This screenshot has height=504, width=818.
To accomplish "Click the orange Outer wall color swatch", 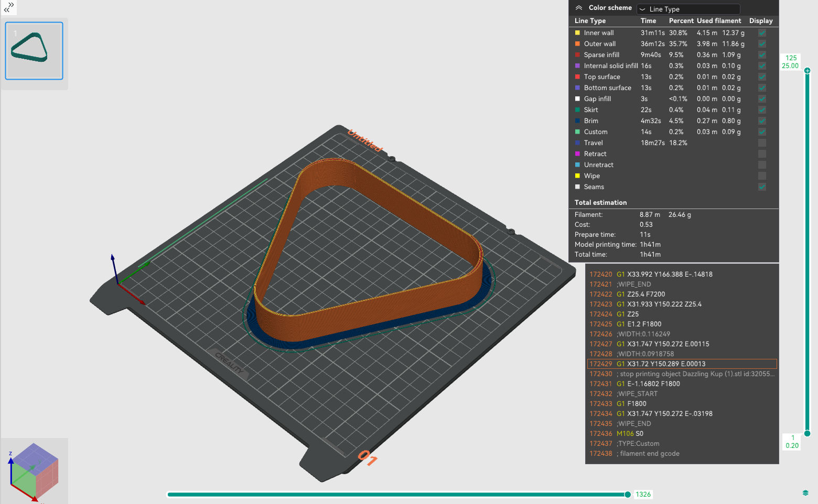I will (577, 44).
